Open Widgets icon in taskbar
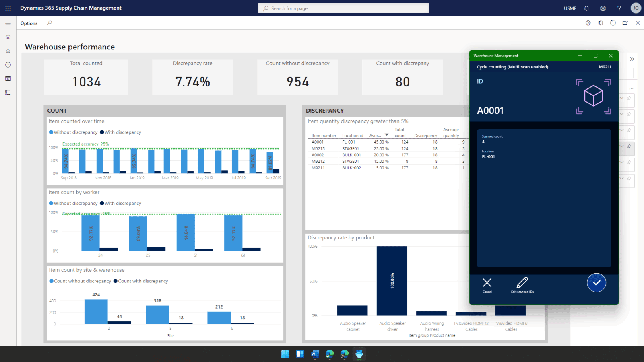644x362 pixels. [300, 354]
